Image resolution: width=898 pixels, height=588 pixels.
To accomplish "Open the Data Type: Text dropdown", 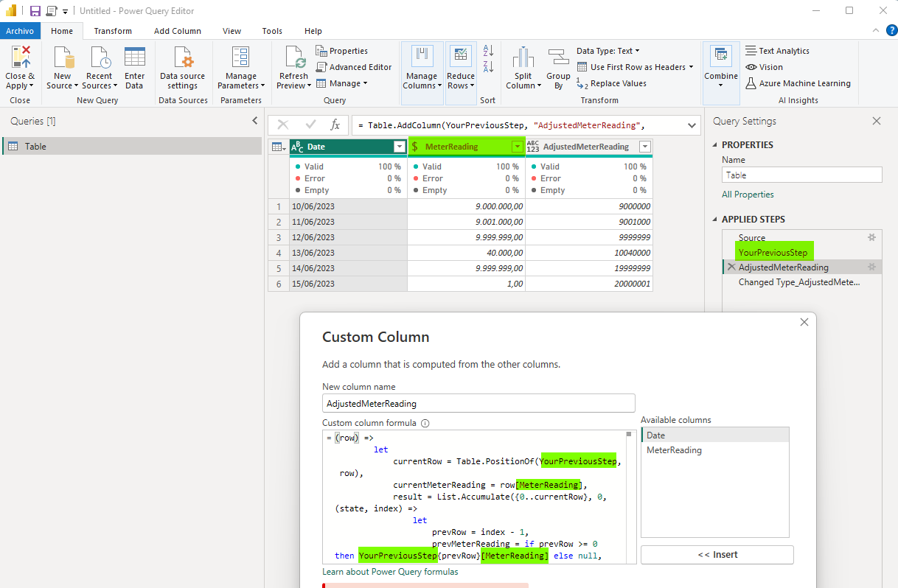I will (608, 51).
